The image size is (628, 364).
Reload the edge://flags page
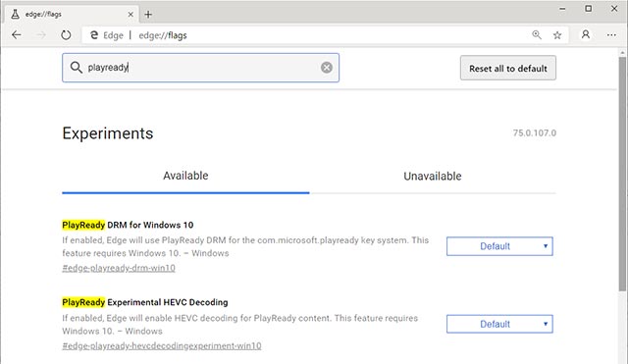coord(66,35)
